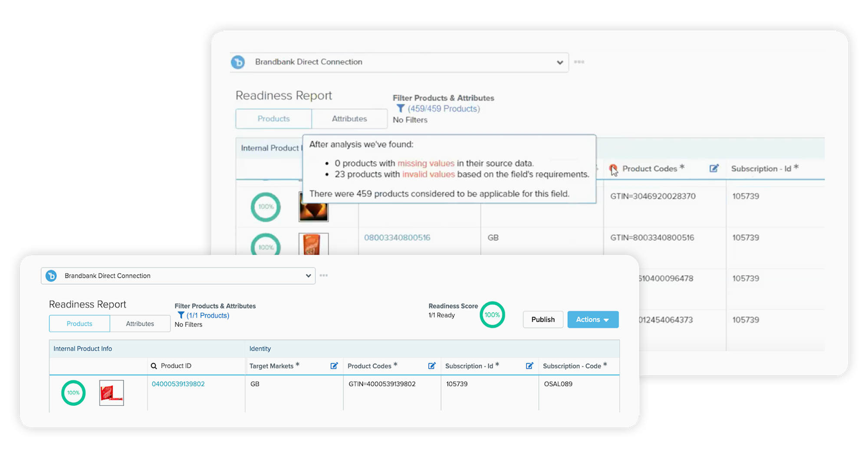Click the filter funnel icon in back window
The height and width of the screenshot is (461, 868).
400,108
